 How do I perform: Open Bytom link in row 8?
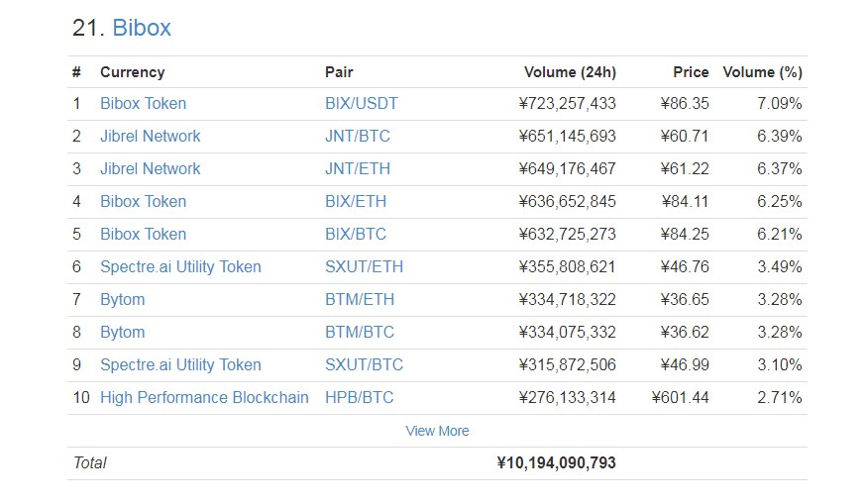pos(122,332)
